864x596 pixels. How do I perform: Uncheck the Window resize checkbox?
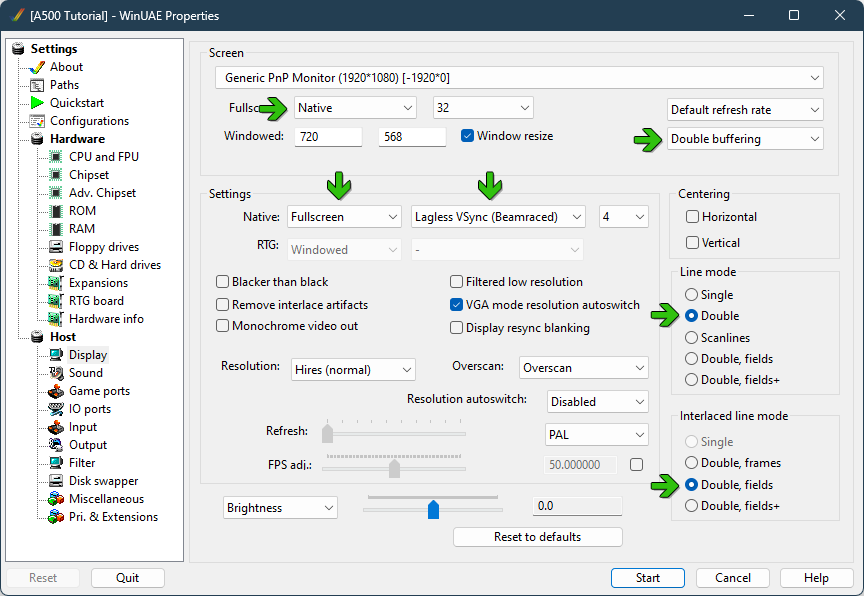point(467,136)
